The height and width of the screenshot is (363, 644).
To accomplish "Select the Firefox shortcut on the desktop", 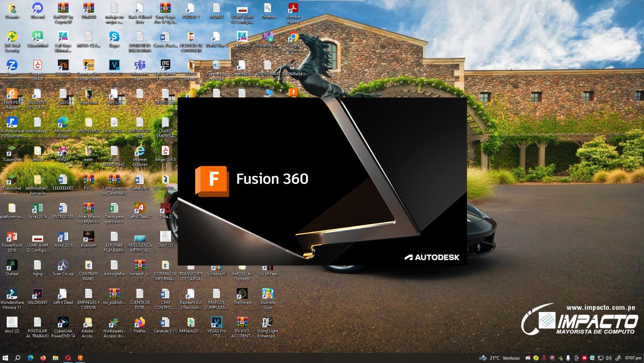I will 140,325.
